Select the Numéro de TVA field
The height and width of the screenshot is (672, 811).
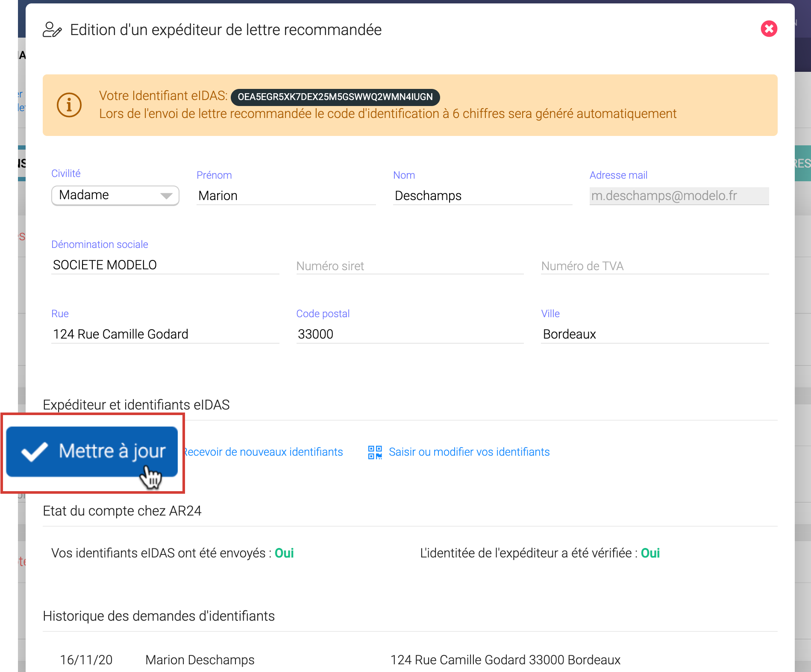(654, 266)
